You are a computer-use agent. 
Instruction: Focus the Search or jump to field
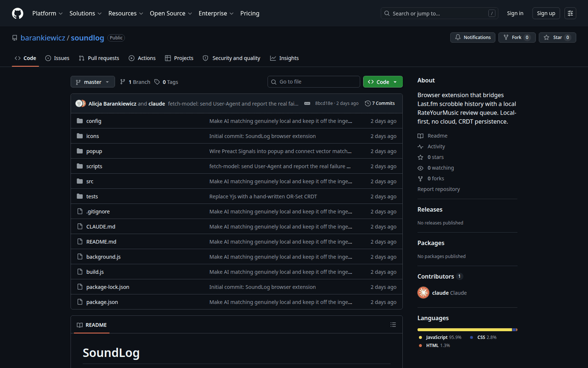(x=440, y=13)
